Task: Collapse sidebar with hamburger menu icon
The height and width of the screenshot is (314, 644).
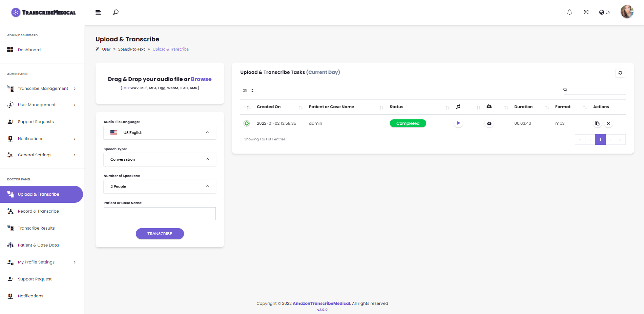Action: [x=98, y=13]
